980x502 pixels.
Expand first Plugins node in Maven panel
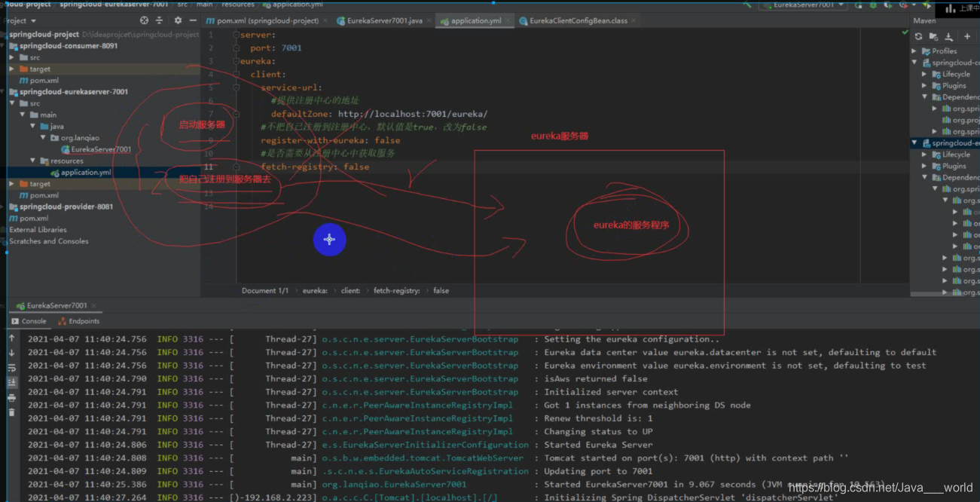925,85
